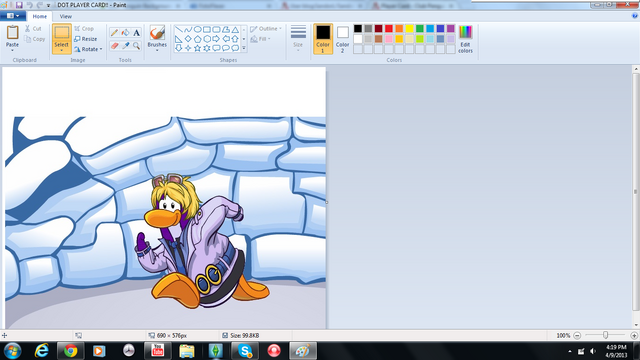This screenshot has width=640, height=360.
Task: Pick the purple color swatch
Action: [451, 28]
